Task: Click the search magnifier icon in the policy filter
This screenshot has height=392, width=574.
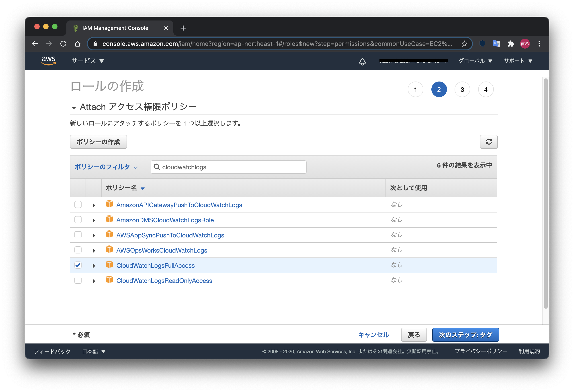Action: tap(157, 167)
